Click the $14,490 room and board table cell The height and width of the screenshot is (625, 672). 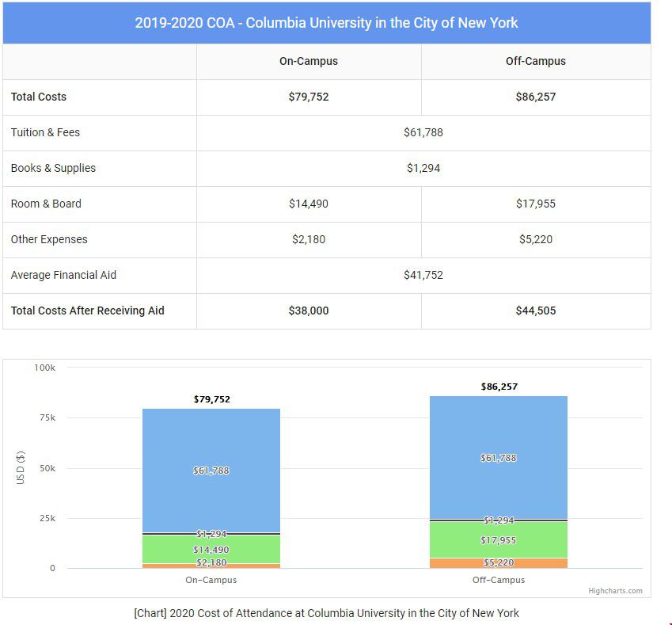coord(309,204)
